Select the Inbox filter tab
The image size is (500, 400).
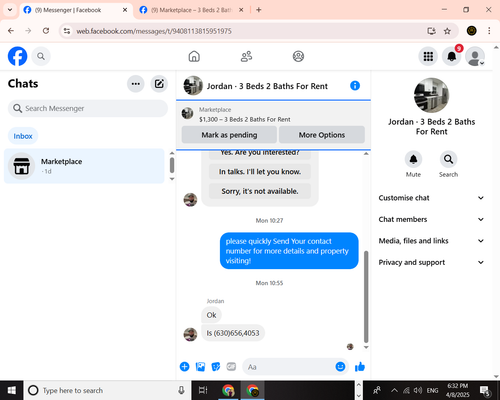pos(23,136)
